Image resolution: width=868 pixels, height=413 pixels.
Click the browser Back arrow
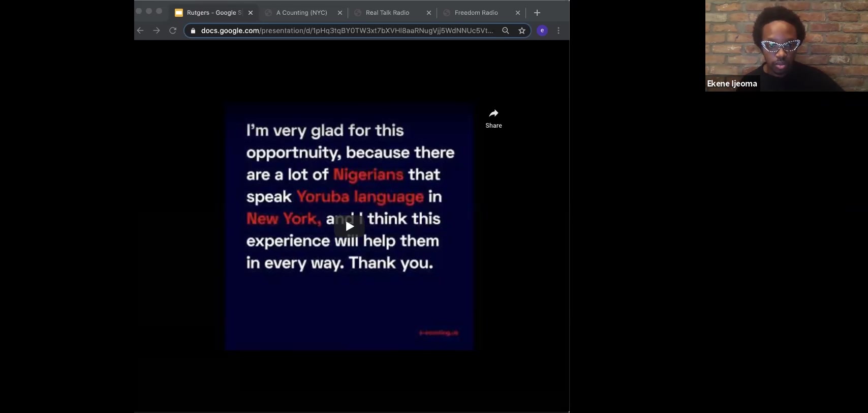point(140,31)
